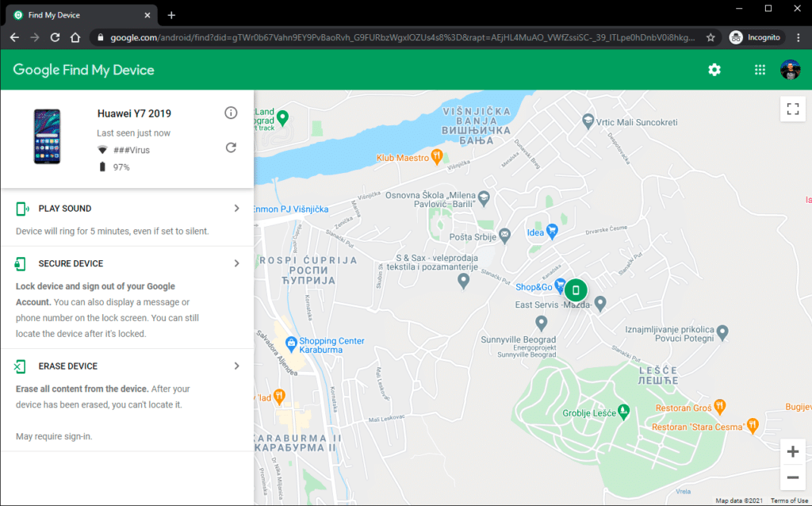
Task: Click the Last seen just now text
Action: click(x=133, y=133)
